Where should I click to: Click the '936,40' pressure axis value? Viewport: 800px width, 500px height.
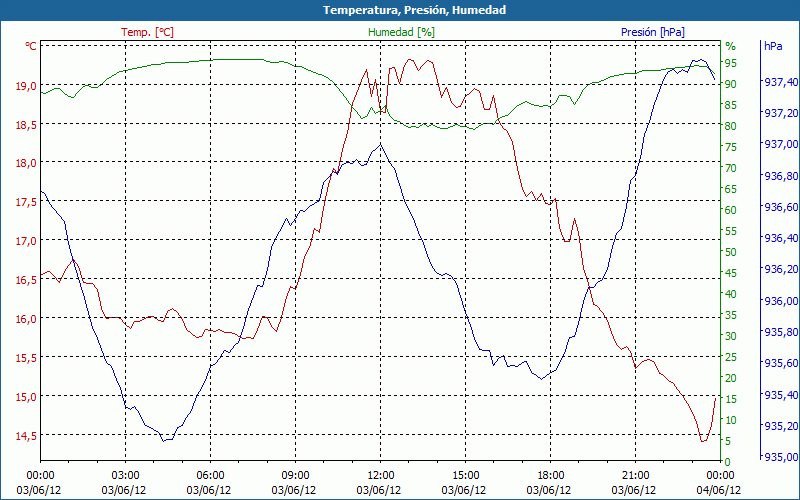pyautogui.click(x=779, y=238)
